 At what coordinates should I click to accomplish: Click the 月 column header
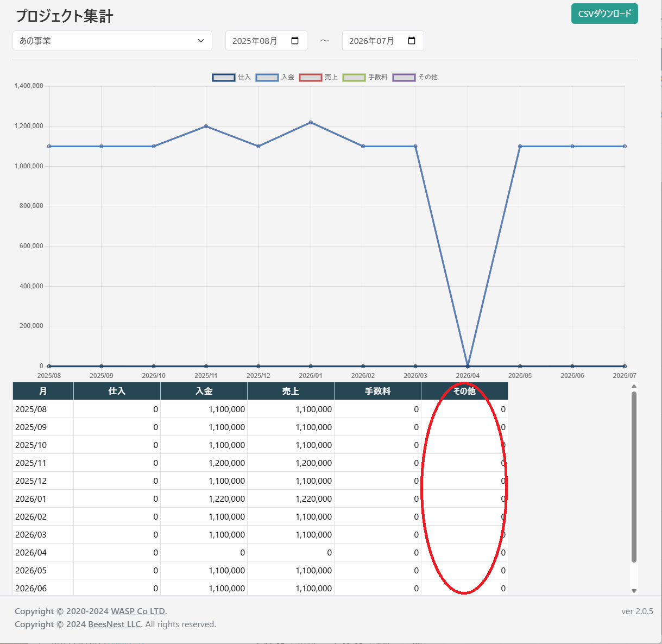(x=43, y=391)
